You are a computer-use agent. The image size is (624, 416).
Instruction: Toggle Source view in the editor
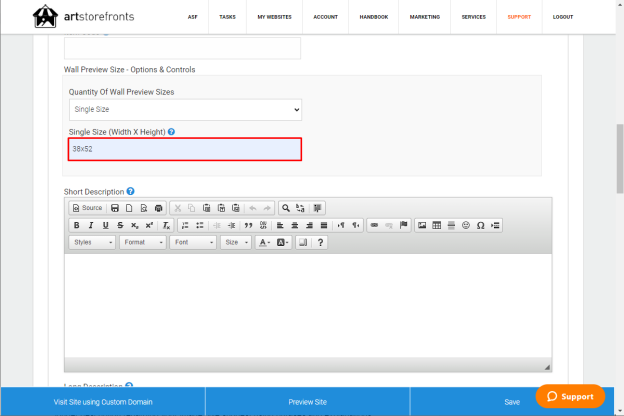(x=88, y=208)
